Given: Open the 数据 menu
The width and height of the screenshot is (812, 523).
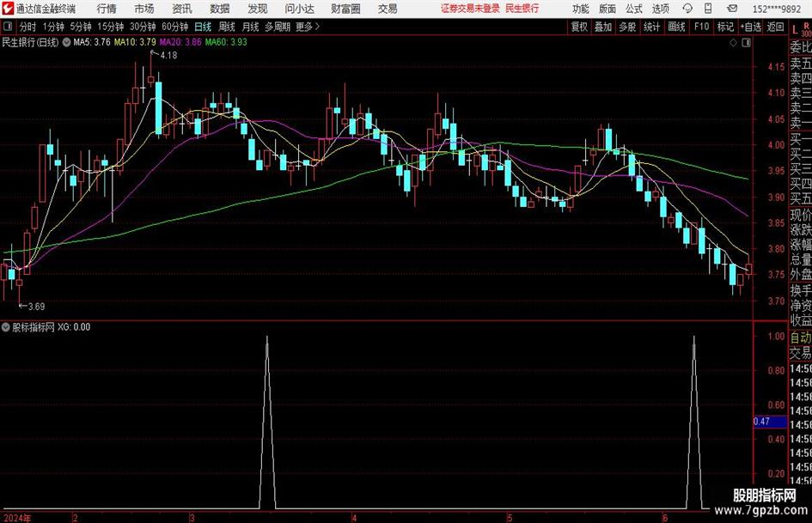Looking at the screenshot, I should point(220,9).
